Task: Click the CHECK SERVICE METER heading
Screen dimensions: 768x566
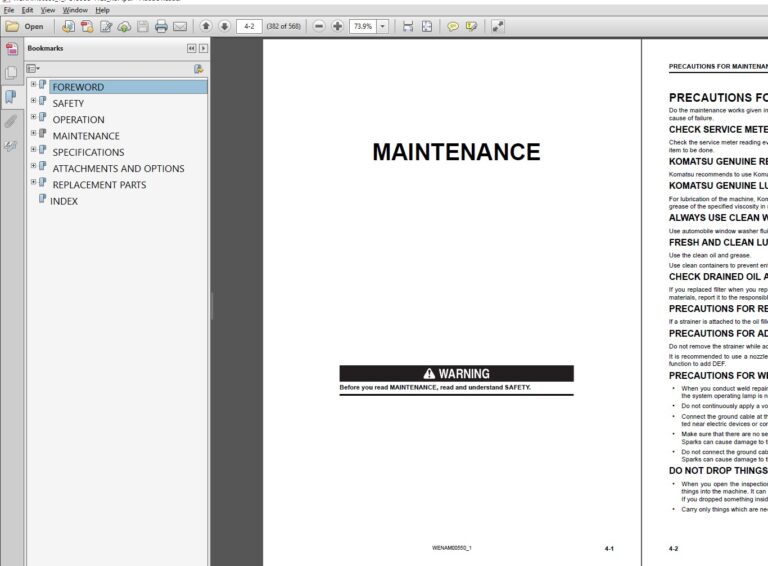Action: pos(718,130)
